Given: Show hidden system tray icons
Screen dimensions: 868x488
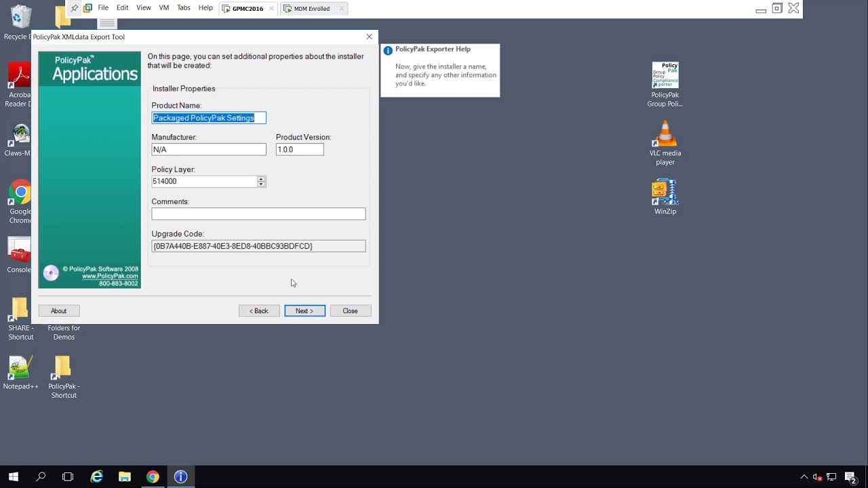Looking at the screenshot, I should click(x=804, y=477).
